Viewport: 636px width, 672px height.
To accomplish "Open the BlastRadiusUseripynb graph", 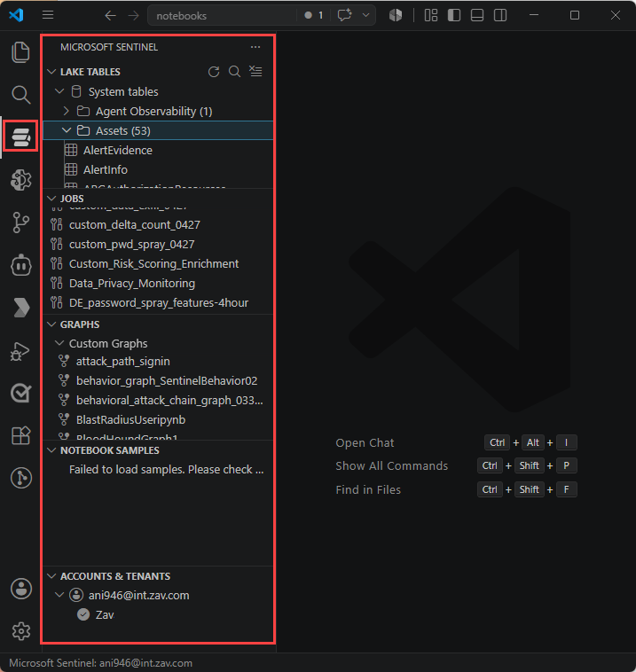I will click(x=158, y=419).
